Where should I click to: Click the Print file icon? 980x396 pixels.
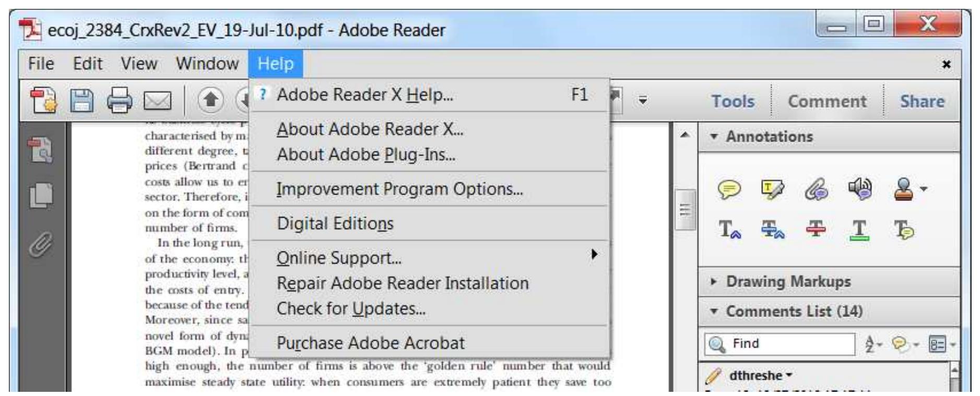click(x=120, y=101)
